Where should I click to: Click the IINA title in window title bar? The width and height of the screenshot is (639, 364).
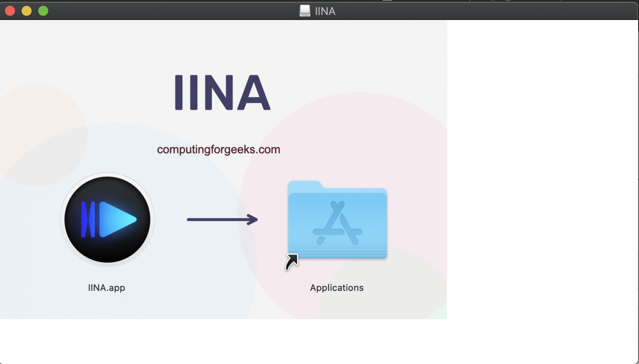point(325,11)
